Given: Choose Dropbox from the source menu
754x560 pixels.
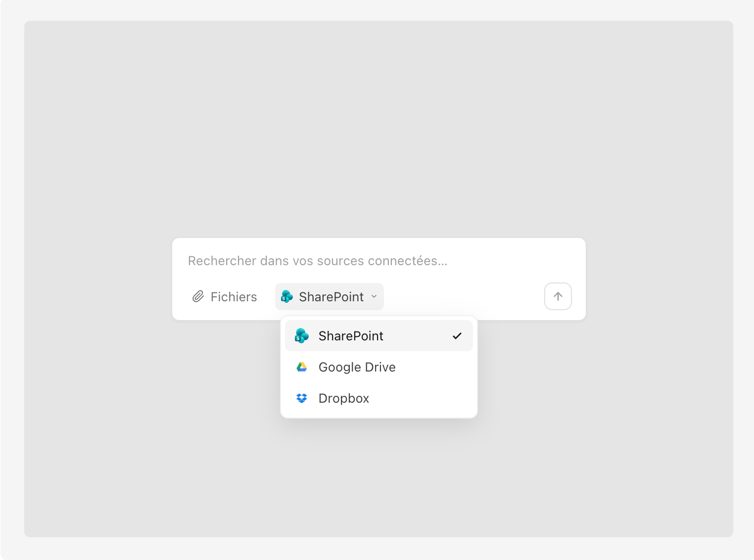Looking at the screenshot, I should click(x=379, y=398).
